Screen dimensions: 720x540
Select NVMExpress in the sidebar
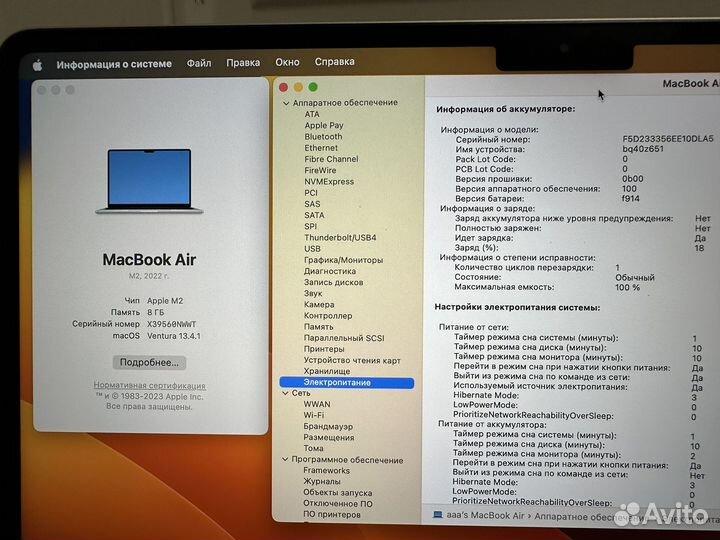click(x=329, y=181)
